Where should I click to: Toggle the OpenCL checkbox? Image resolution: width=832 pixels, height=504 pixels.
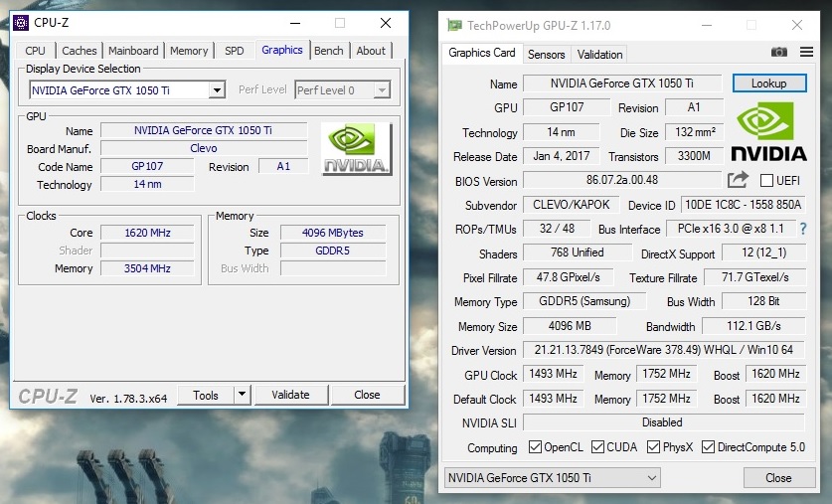[x=535, y=446]
